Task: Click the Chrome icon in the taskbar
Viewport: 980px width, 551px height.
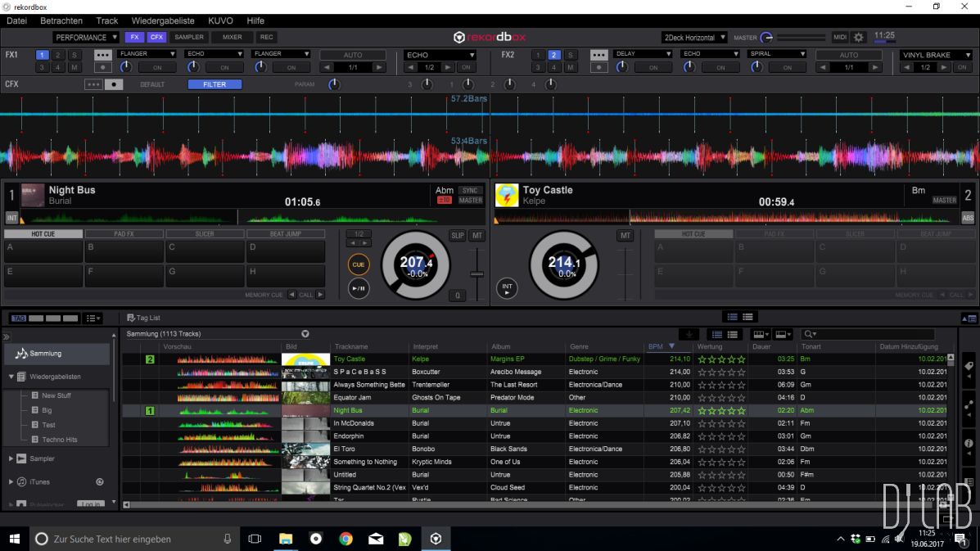Action: point(345,538)
